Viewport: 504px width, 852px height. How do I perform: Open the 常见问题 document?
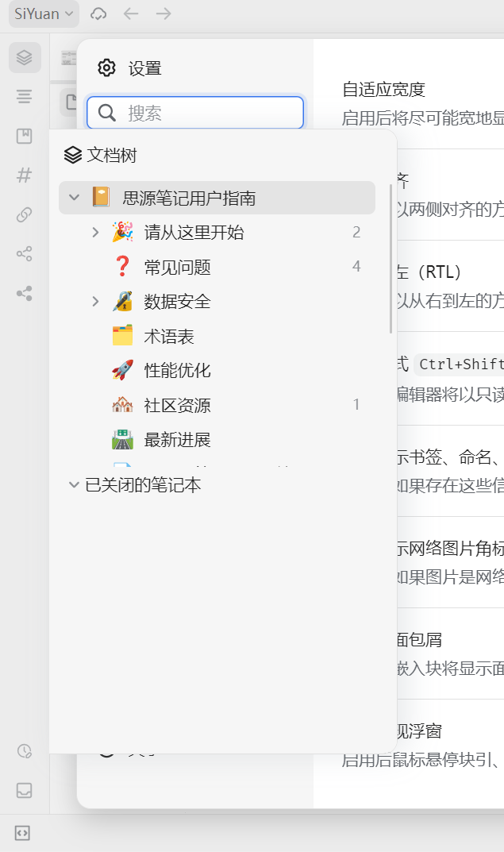177,268
